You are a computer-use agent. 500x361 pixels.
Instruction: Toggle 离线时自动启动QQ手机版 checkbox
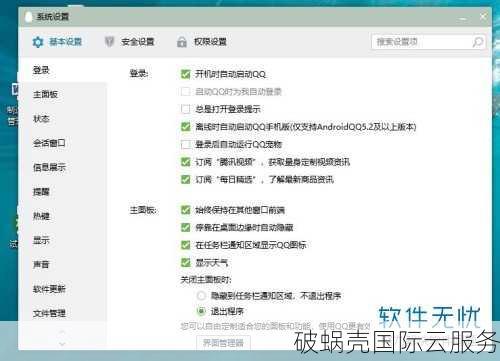pyautogui.click(x=185, y=127)
